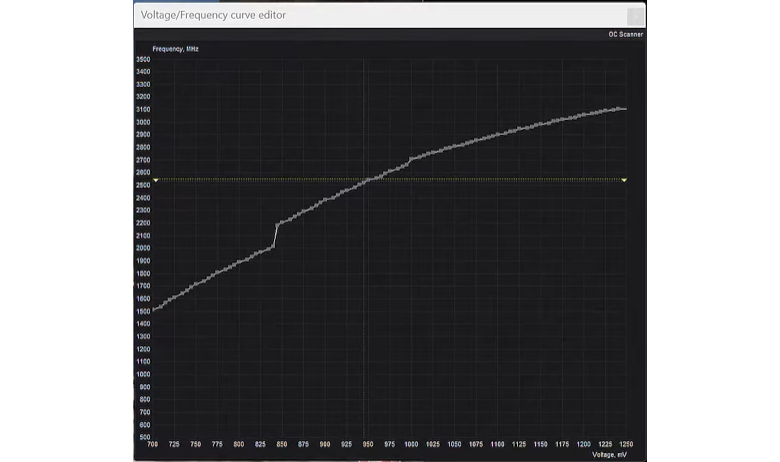
Task: Click the curve point at 2000 MHz before the jump
Action: tap(273, 246)
